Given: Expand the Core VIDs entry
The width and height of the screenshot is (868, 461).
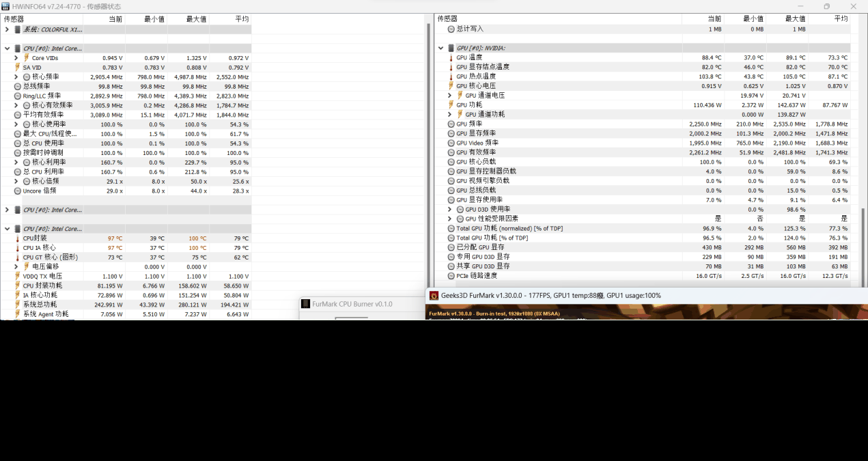Looking at the screenshot, I should (x=16, y=58).
